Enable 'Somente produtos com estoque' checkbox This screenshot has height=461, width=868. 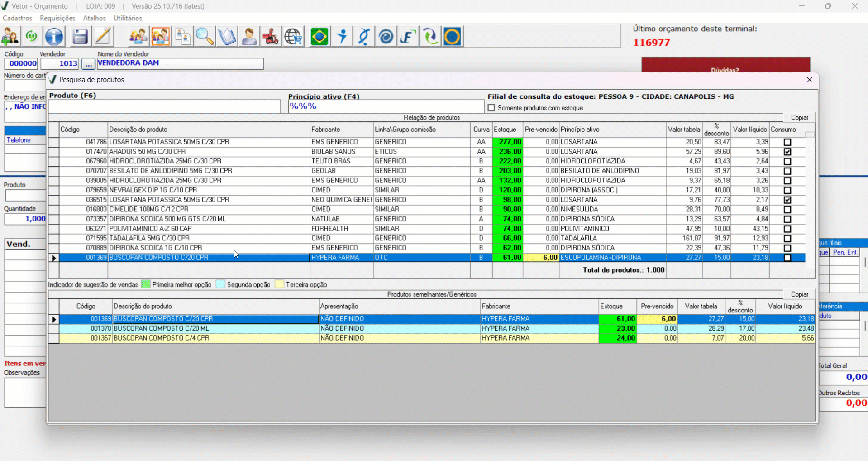tap(491, 108)
